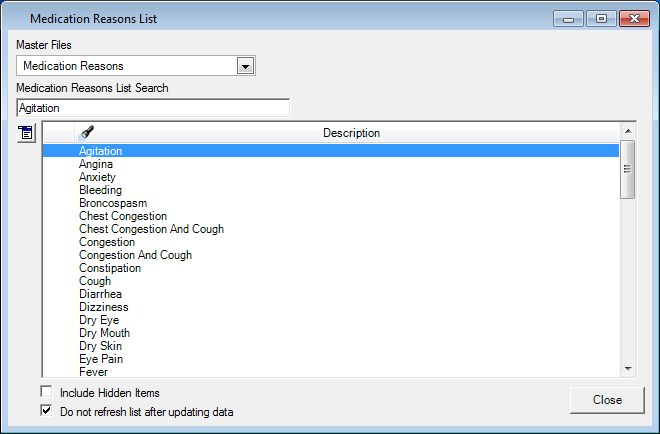The height and width of the screenshot is (434, 660).
Task: Click the Medication Reasons List Search field
Action: click(x=152, y=107)
